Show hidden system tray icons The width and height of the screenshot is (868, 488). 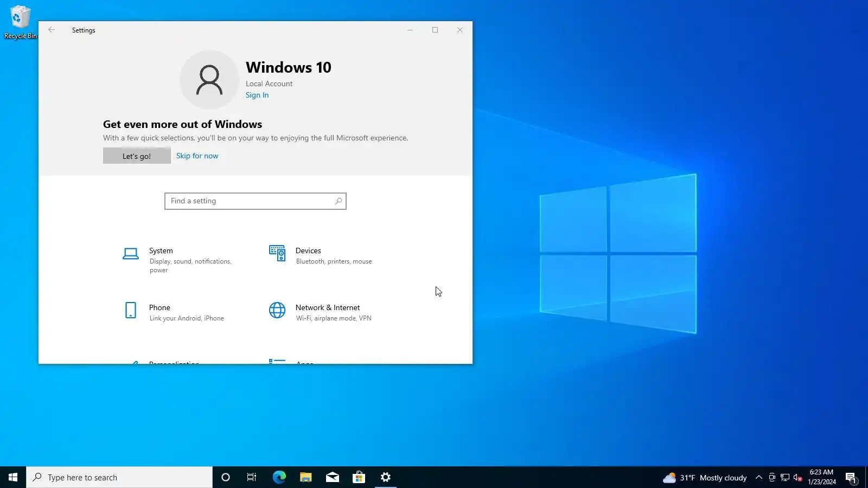click(759, 478)
